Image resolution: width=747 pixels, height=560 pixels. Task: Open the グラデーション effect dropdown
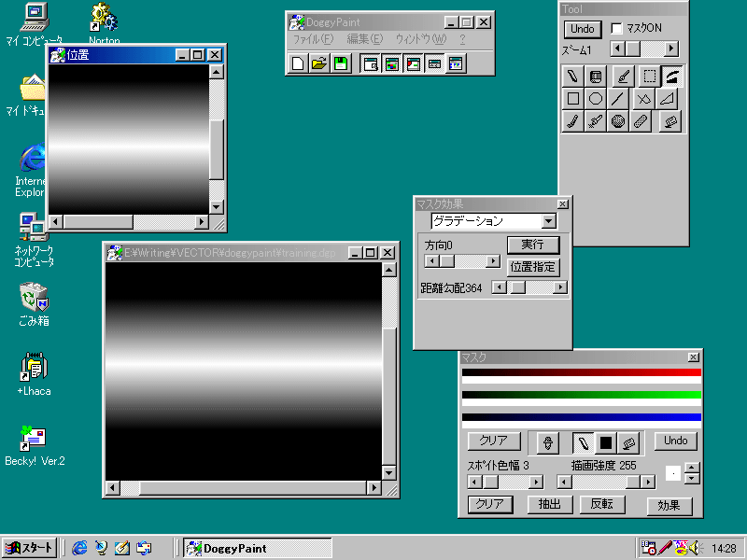tap(549, 221)
